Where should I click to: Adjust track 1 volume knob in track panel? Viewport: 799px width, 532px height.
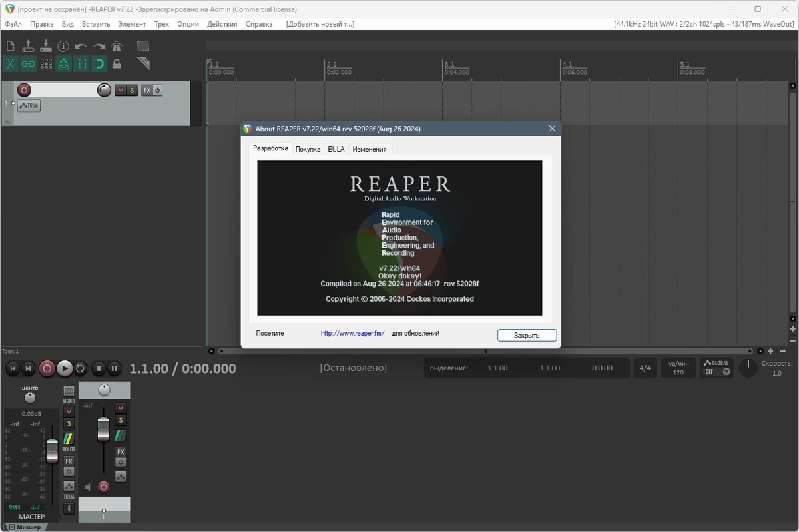(104, 90)
